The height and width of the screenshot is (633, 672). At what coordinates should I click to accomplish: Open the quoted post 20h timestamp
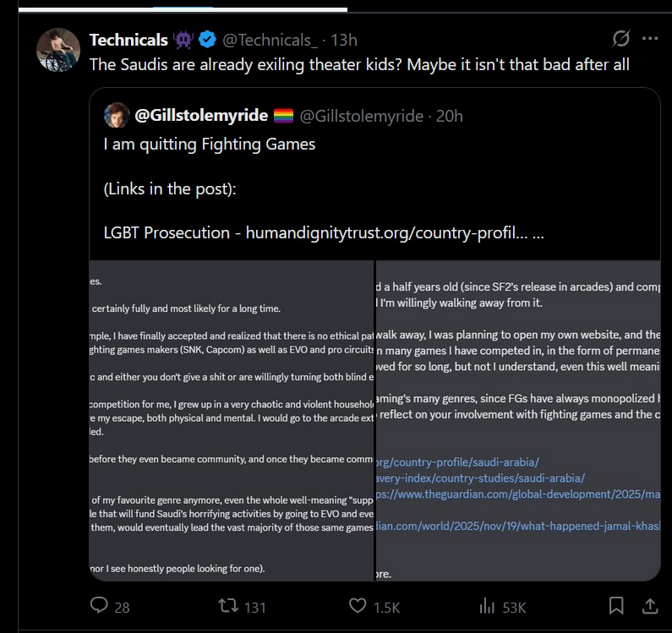pos(449,116)
